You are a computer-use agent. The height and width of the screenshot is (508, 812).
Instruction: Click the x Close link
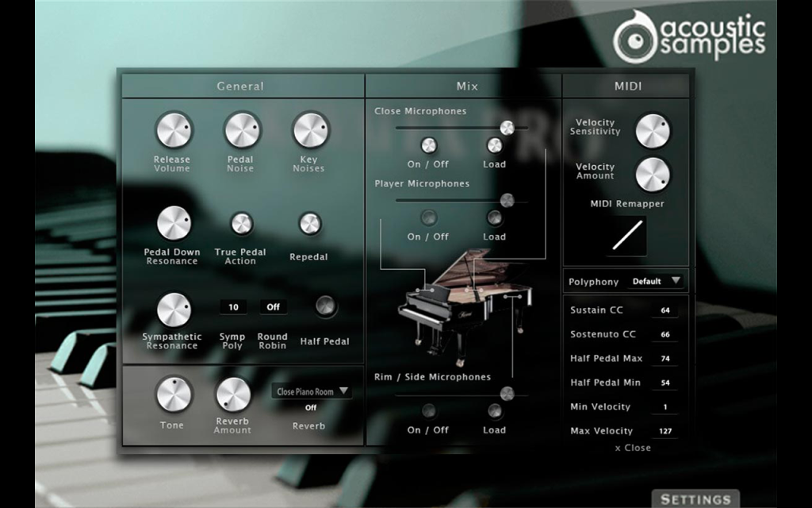pos(632,448)
